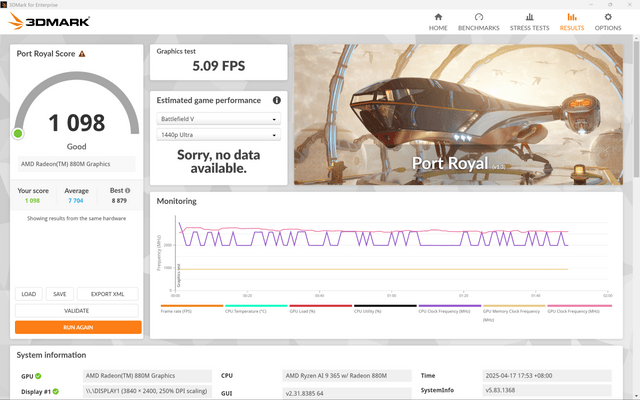
Task: Toggle the CPU Clock Frequency legend item
Action: 449,310
